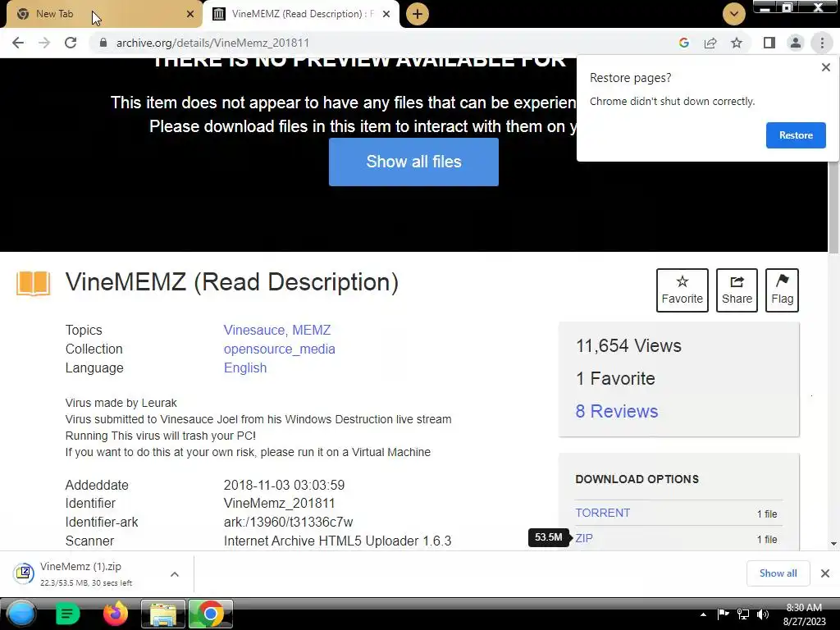The width and height of the screenshot is (840, 630).
Task: Open the Share item button
Action: point(737,290)
